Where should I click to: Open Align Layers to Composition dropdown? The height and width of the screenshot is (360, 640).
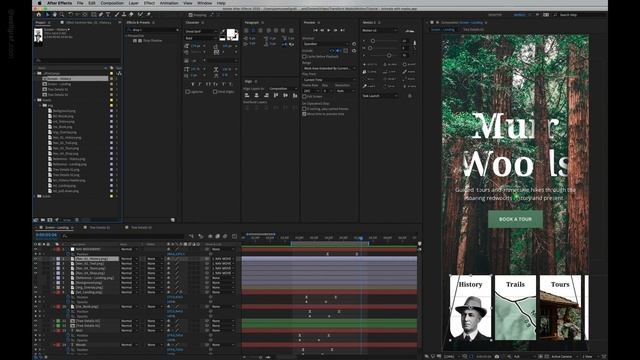[283, 89]
